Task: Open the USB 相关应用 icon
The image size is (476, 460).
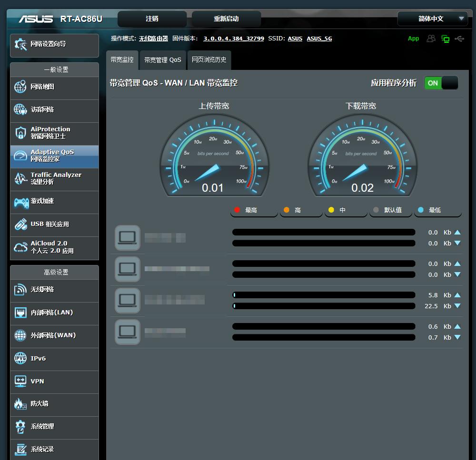Action: click(x=20, y=224)
